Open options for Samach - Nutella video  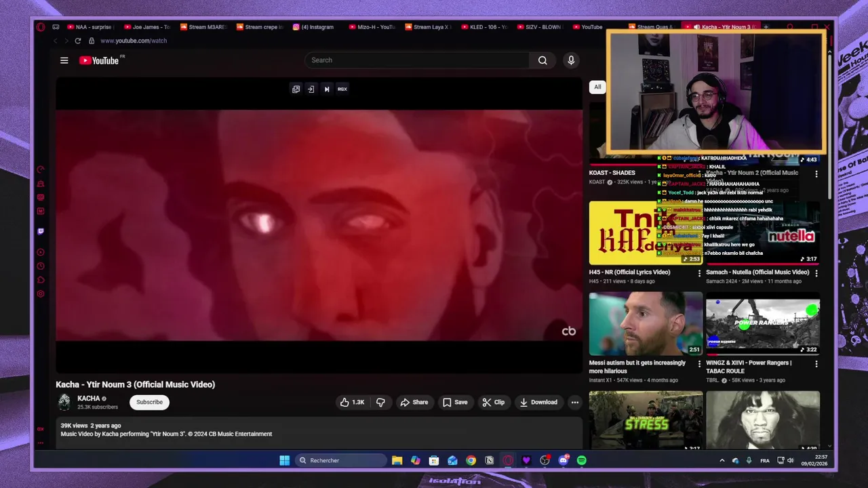coord(816,273)
